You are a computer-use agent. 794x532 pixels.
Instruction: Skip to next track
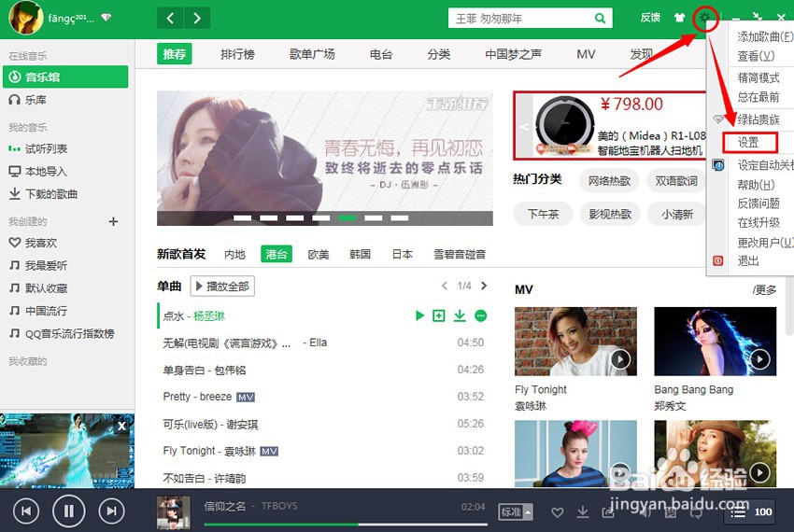[x=112, y=511]
